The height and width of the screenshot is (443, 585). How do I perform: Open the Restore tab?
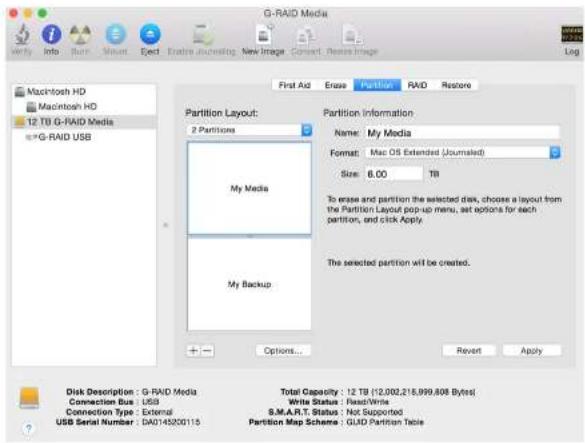(456, 85)
